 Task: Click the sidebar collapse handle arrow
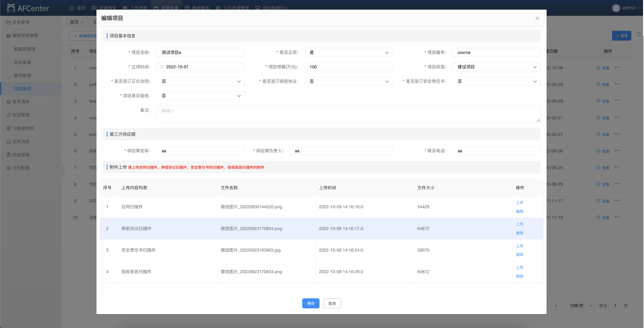[63, 171]
